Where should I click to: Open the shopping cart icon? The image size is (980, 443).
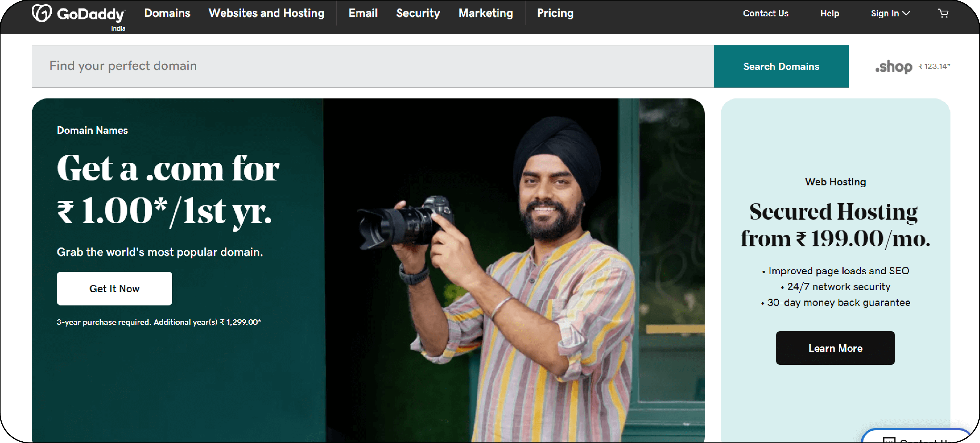tap(943, 13)
